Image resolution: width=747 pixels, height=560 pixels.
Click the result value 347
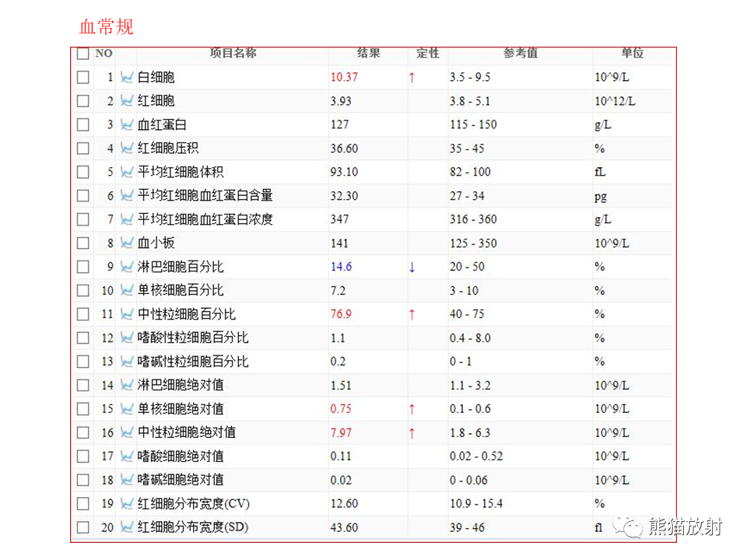pyautogui.click(x=340, y=219)
